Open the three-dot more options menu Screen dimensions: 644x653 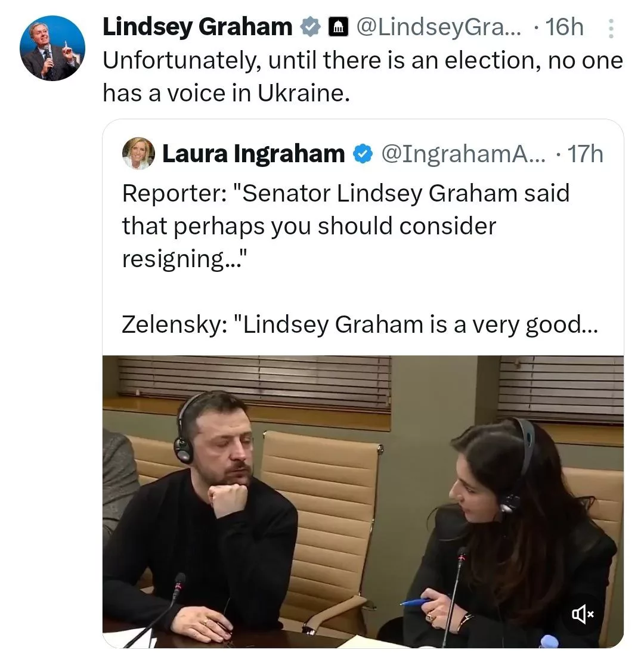point(610,29)
